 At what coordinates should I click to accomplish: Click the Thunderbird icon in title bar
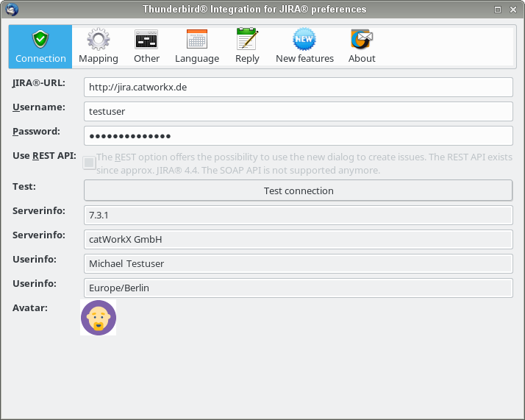point(11,10)
